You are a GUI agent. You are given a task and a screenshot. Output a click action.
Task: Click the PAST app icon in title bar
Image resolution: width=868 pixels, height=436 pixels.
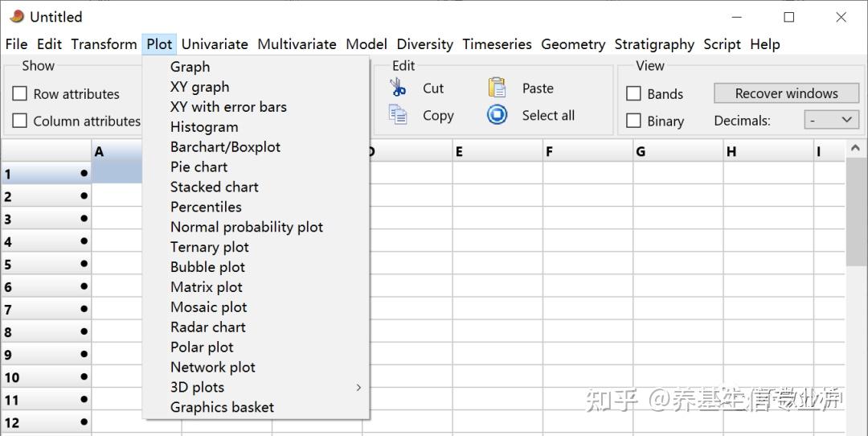(16, 16)
